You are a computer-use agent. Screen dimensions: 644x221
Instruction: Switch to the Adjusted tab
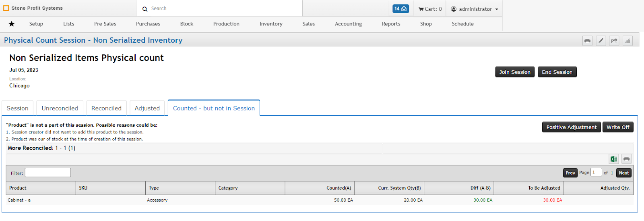tap(147, 108)
